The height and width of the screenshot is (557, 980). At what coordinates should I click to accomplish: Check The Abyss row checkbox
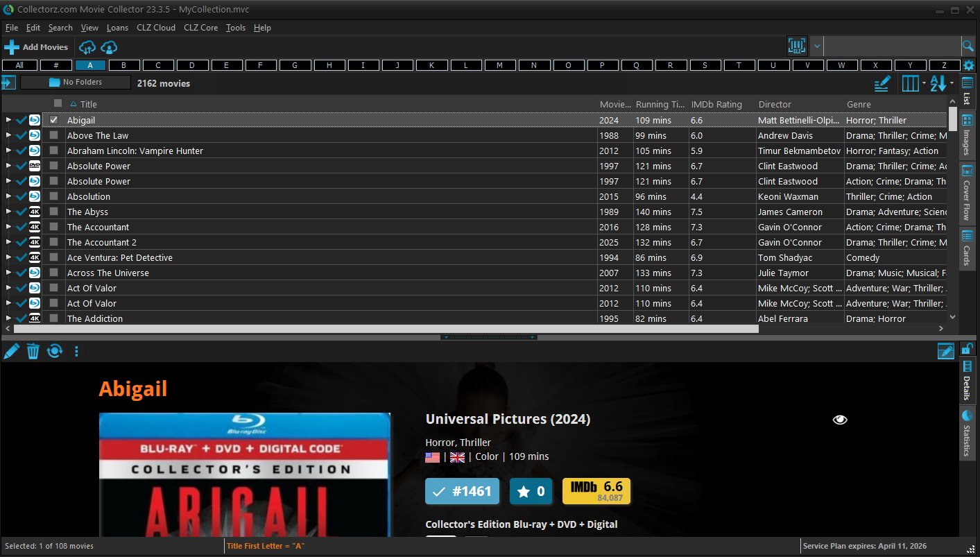tap(54, 212)
